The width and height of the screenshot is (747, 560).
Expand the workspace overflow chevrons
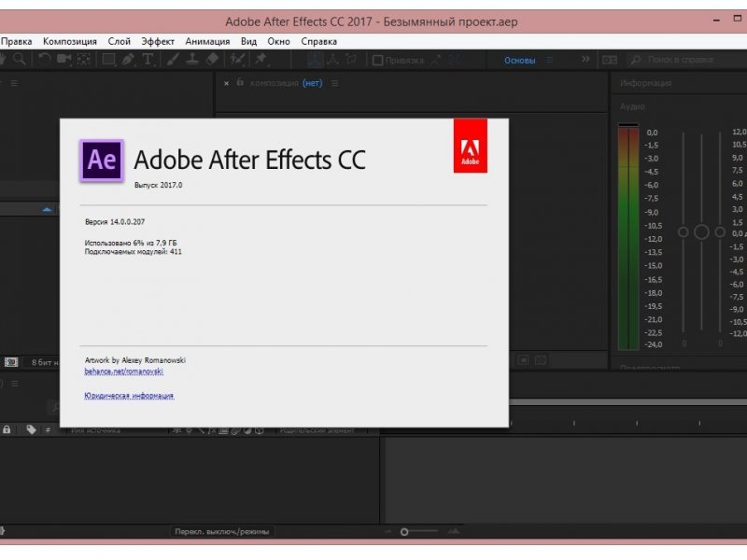pos(585,60)
